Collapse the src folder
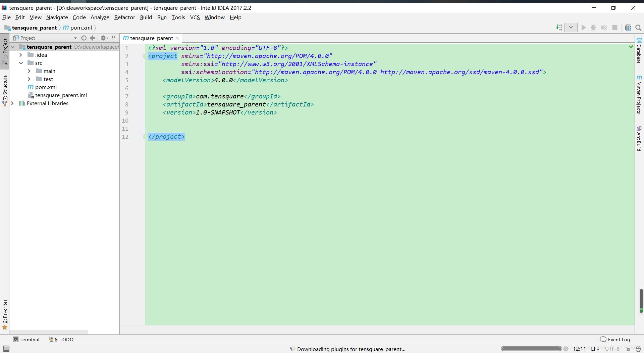This screenshot has height=353, width=644. click(x=21, y=63)
